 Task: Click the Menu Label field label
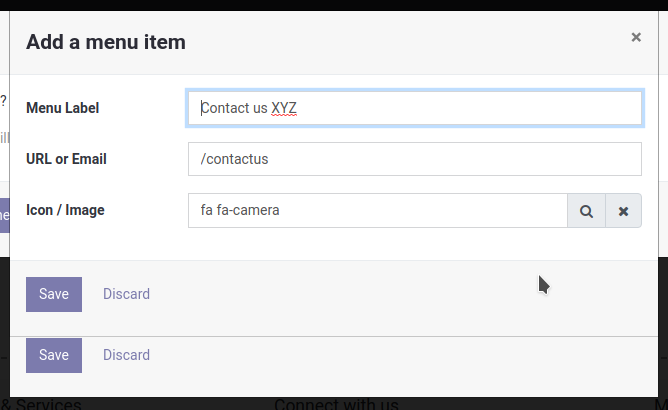(63, 108)
